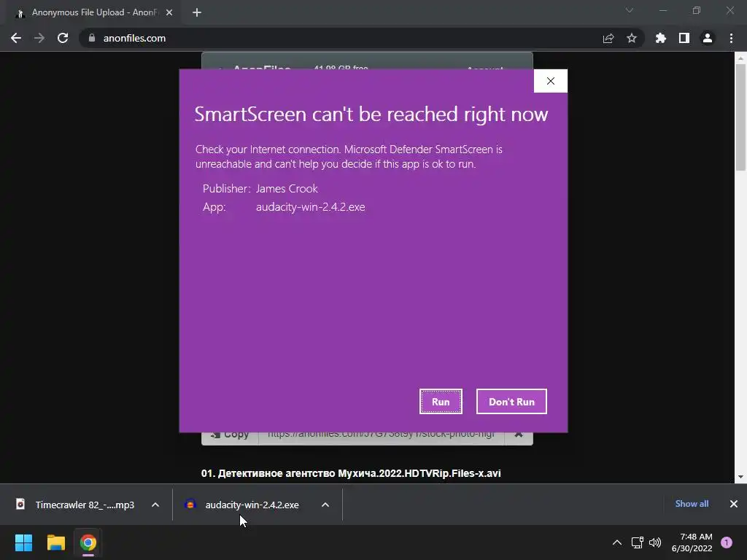Viewport: 747px width, 560px height.
Task: Open the Chrome profile menu
Action: point(708,38)
